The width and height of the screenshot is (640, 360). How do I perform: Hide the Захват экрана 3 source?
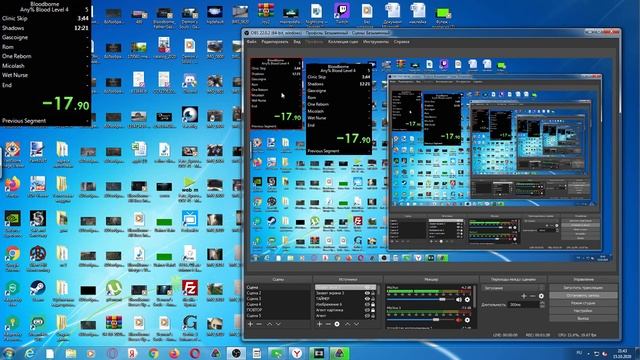(x=367, y=293)
